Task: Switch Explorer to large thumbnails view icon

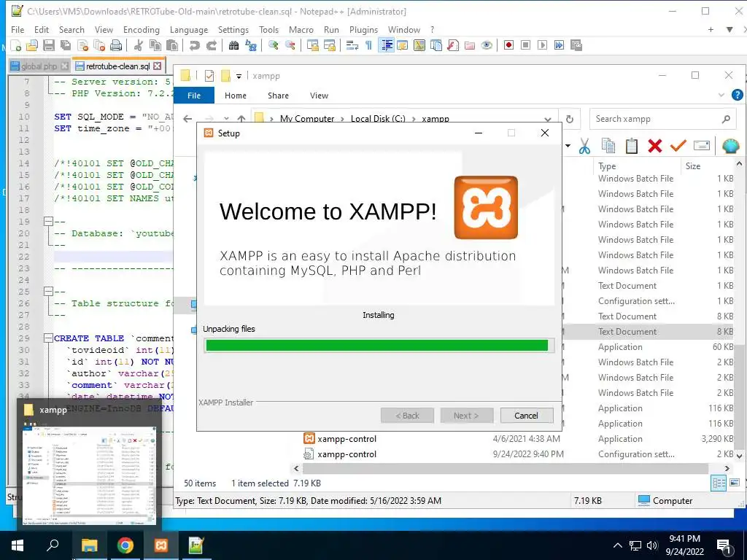Action: (x=734, y=483)
